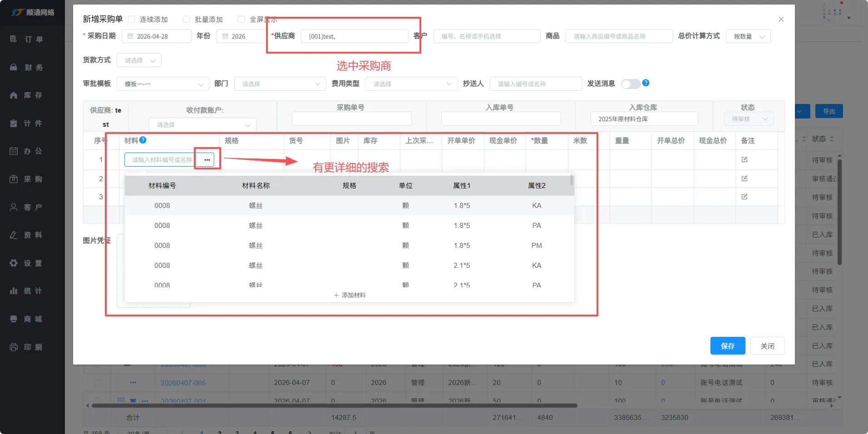Toggle the 发送消息 switch
The width and height of the screenshot is (868, 434).
(630, 84)
